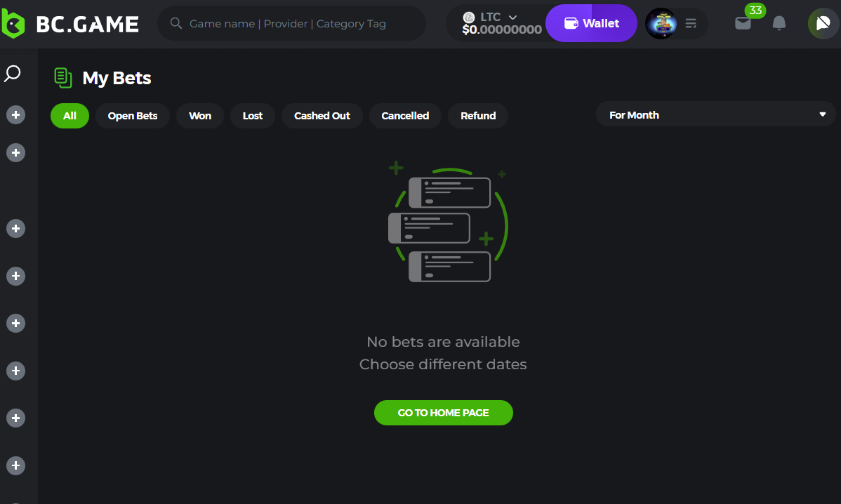Expand the topmost plus item in sidebar
This screenshot has height=504, width=841.
click(x=15, y=114)
